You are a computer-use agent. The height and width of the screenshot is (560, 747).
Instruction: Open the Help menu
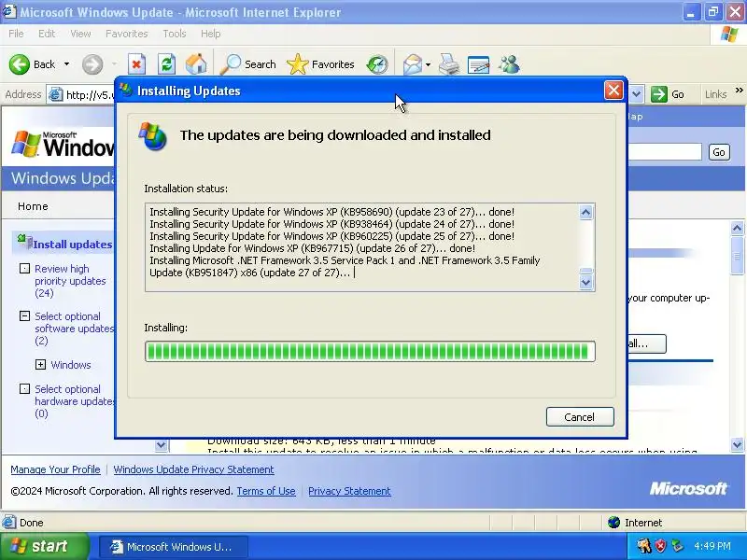click(x=210, y=34)
